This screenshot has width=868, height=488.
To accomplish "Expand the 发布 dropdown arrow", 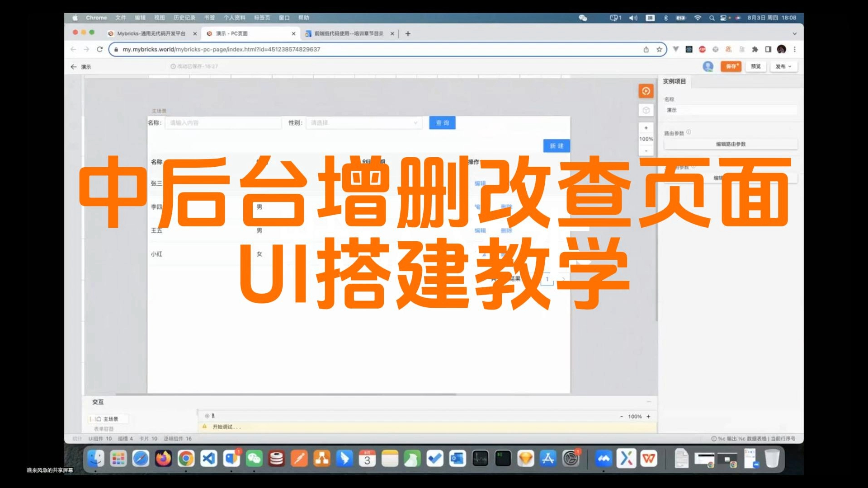I will tap(789, 66).
